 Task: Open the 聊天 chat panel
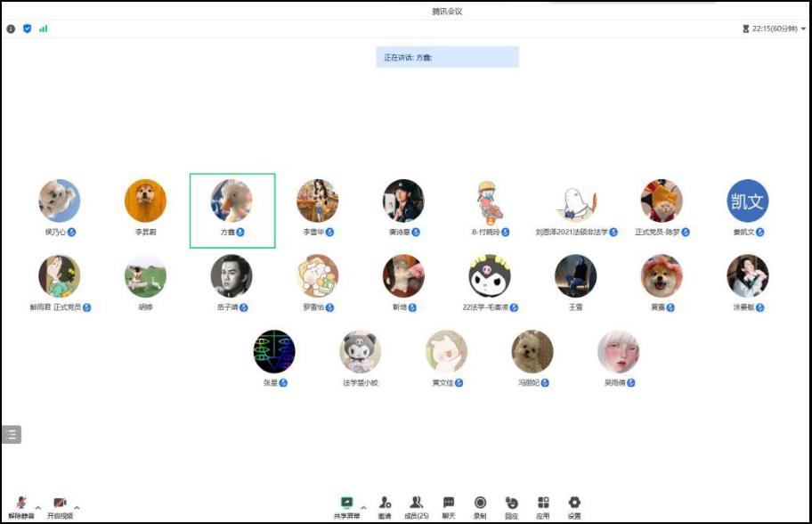coord(449,505)
